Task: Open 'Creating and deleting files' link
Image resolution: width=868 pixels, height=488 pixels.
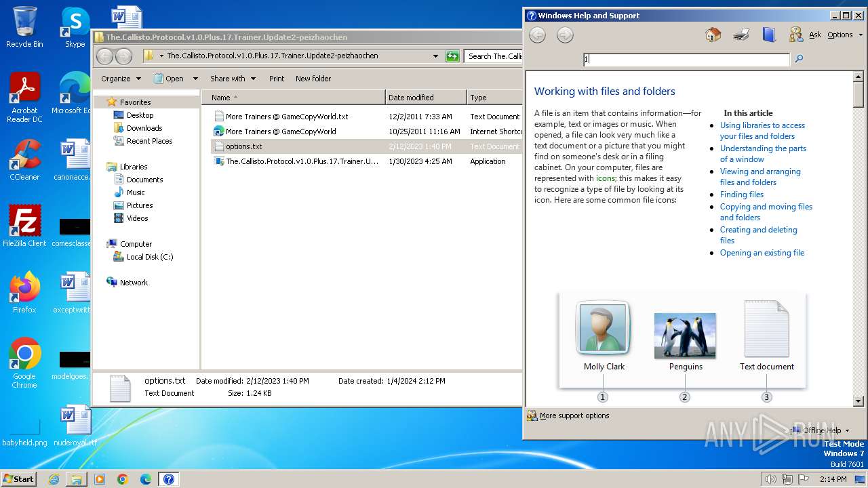Action: (x=758, y=235)
